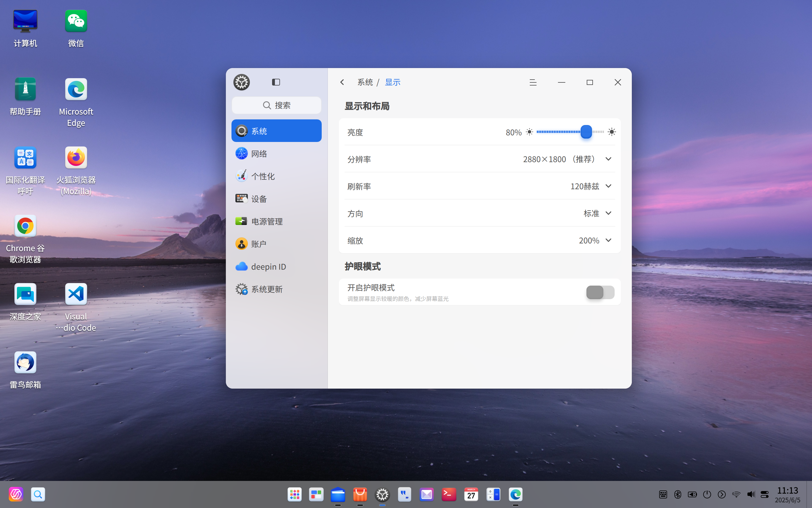The width and height of the screenshot is (812, 508).
Task: Open the hamburger menu in title bar
Action: pyautogui.click(x=533, y=82)
